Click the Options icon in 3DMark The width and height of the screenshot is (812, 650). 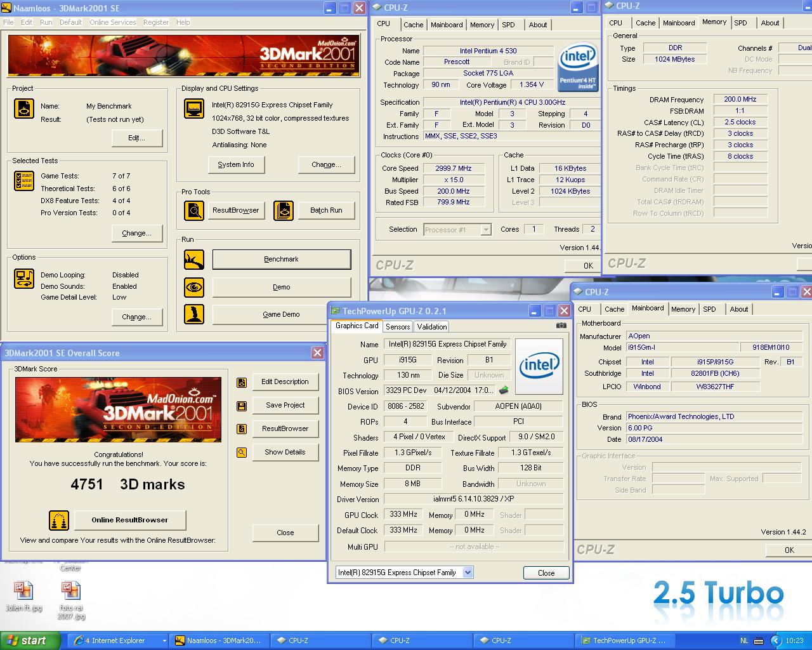tap(24, 278)
